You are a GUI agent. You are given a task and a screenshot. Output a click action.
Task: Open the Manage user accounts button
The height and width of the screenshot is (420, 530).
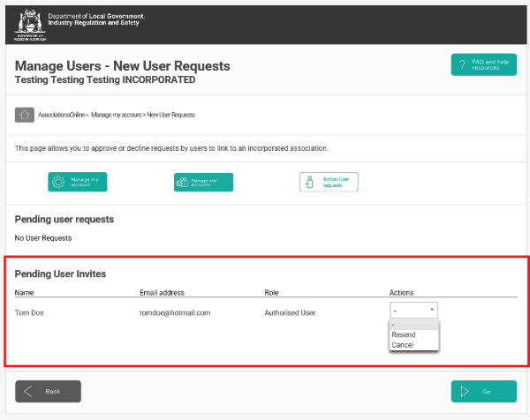[203, 183]
